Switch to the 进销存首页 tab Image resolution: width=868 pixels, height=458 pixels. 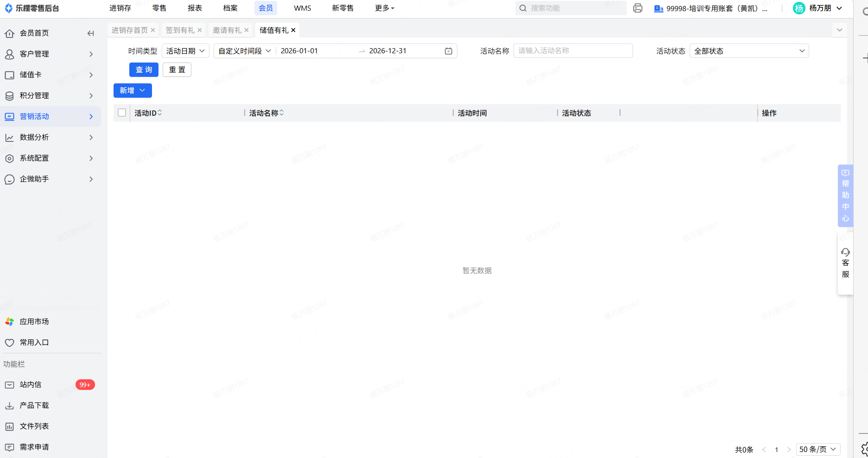click(x=130, y=30)
